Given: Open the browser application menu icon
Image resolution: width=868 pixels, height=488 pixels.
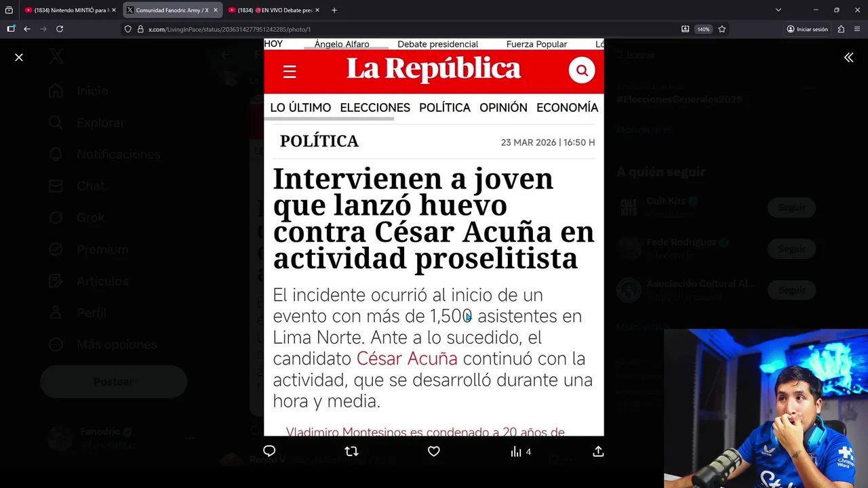Looking at the screenshot, I should 857,29.
